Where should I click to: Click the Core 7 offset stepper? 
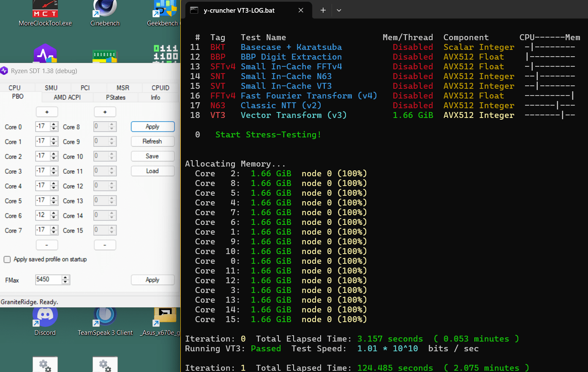pos(54,230)
